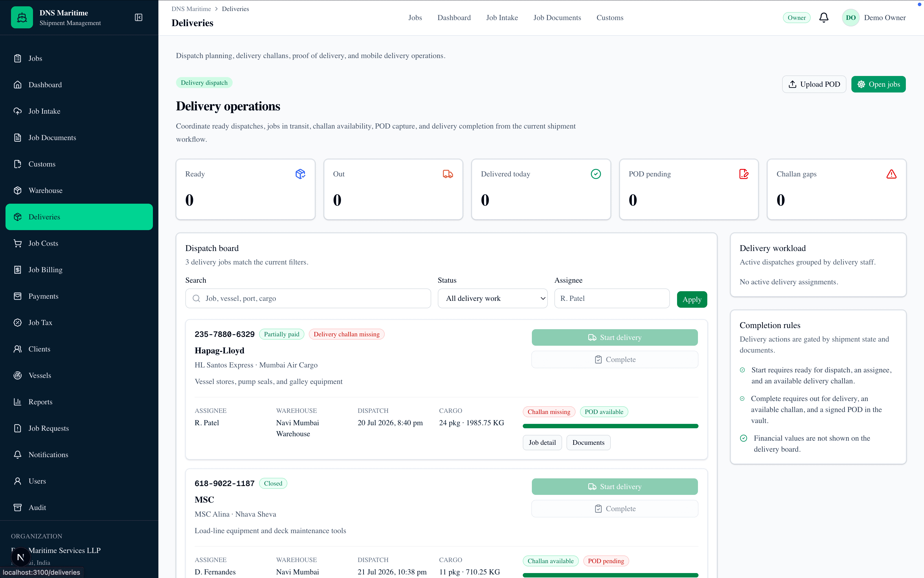
Task: Open the Status dropdown showing All delivery work
Action: 493,299
